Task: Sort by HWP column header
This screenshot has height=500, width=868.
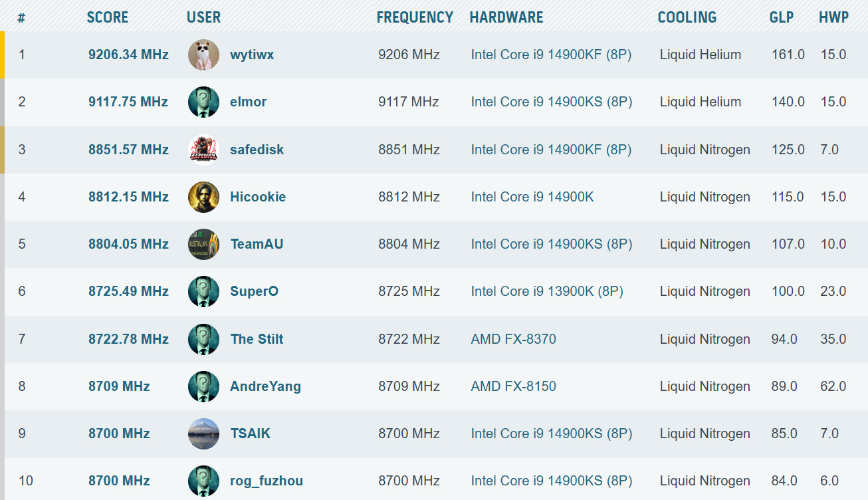Action: [x=834, y=17]
